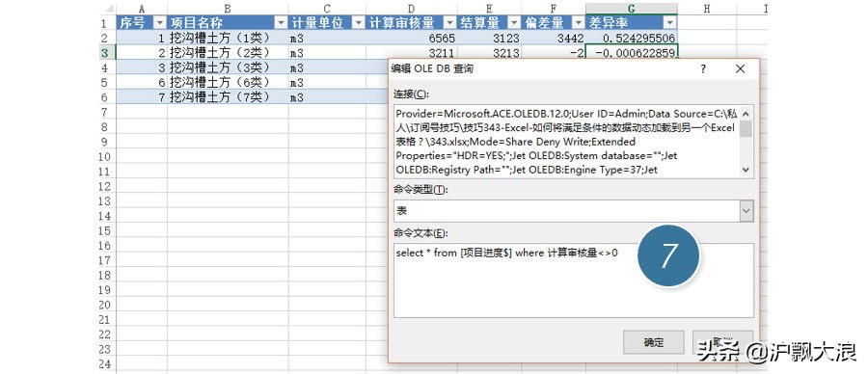Select row 24 header
Screen dimensions: 868x374
107,364
